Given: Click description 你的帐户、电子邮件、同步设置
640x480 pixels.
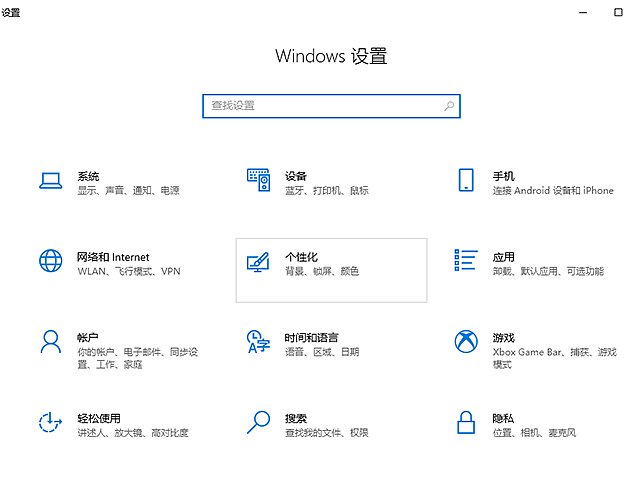Looking at the screenshot, I should [138, 358].
